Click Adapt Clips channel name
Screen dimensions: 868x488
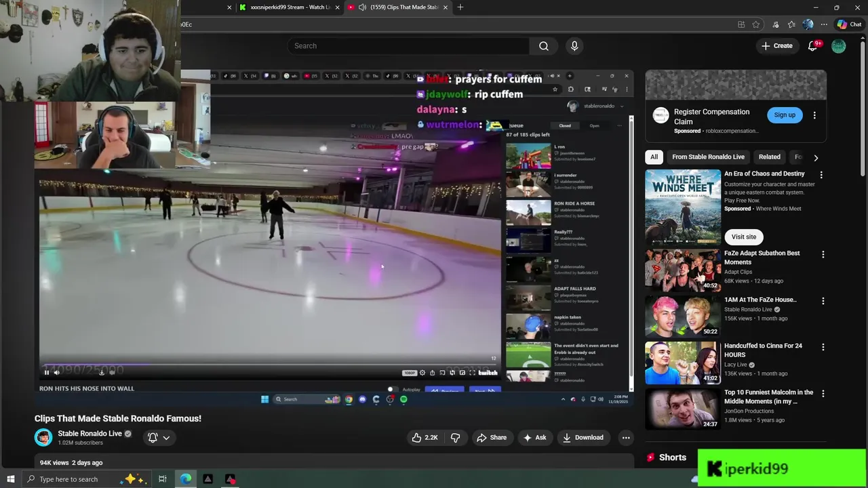tap(738, 272)
